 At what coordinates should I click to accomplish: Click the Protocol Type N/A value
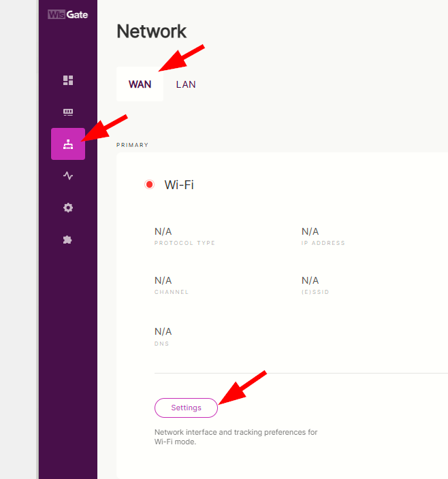pyautogui.click(x=163, y=232)
